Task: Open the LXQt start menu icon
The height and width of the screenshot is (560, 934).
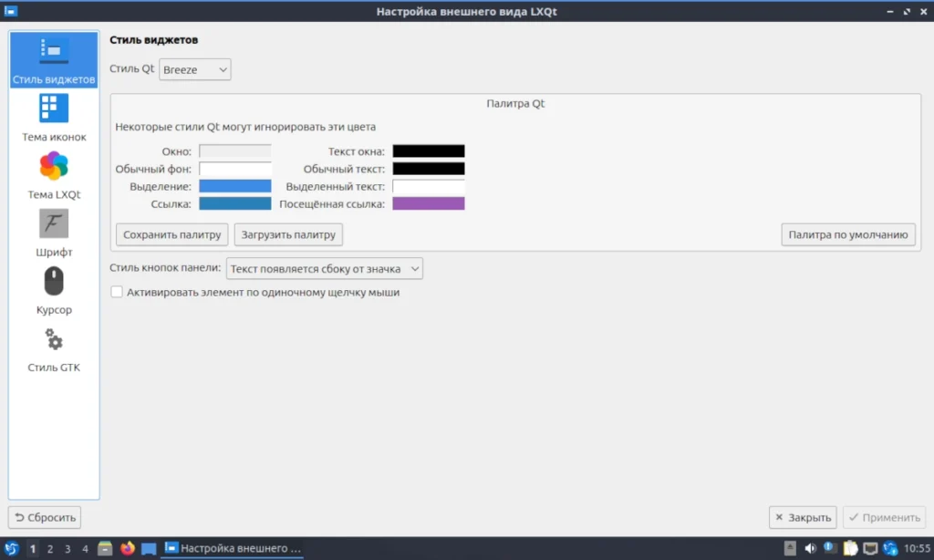Action: [x=11, y=548]
